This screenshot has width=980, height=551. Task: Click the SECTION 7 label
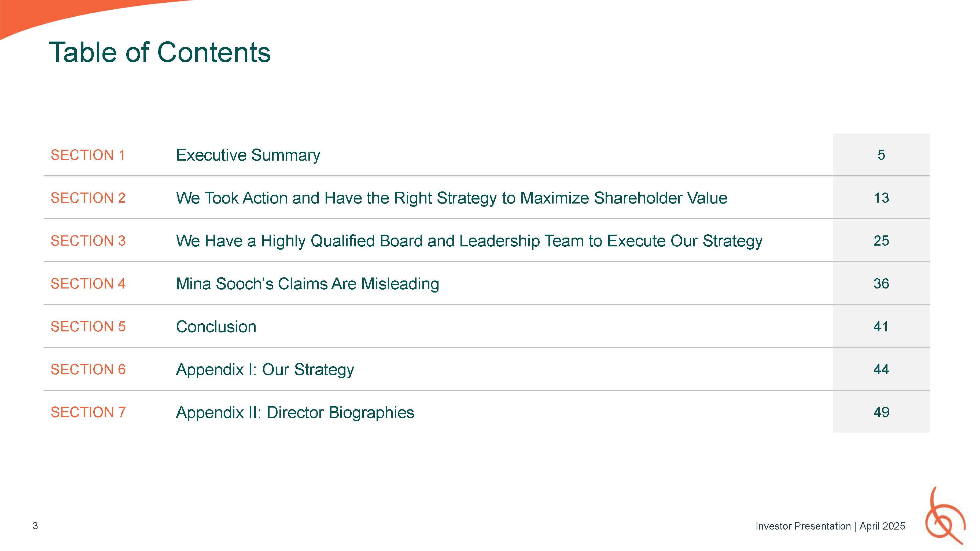88,412
